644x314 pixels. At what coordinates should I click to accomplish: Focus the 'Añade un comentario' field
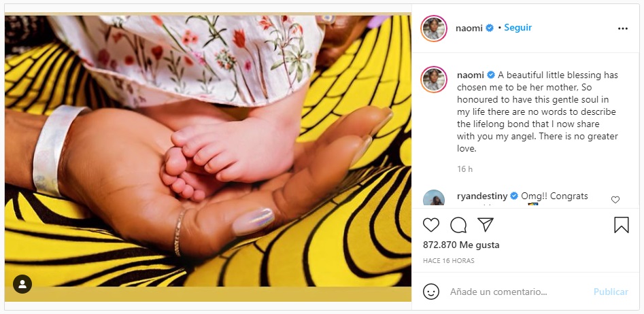517,292
